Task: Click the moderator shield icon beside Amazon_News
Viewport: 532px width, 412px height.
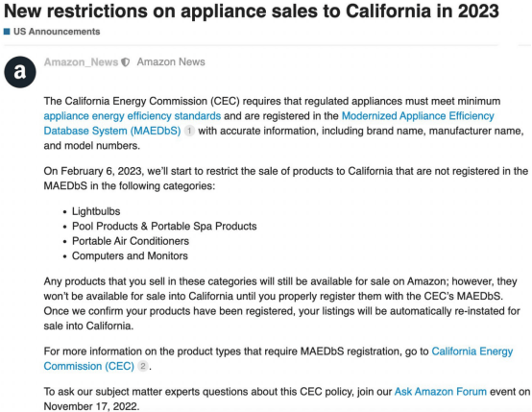Action: (x=126, y=62)
